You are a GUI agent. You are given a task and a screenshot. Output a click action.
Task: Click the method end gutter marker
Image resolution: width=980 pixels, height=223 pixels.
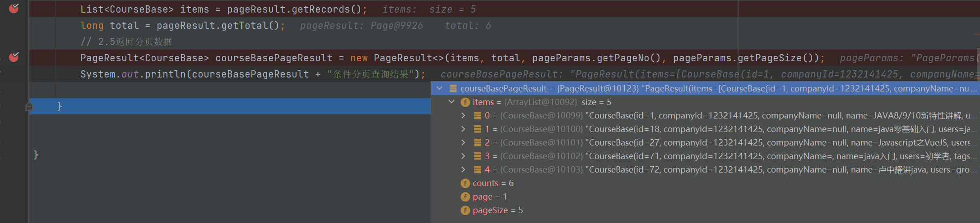tap(29, 106)
